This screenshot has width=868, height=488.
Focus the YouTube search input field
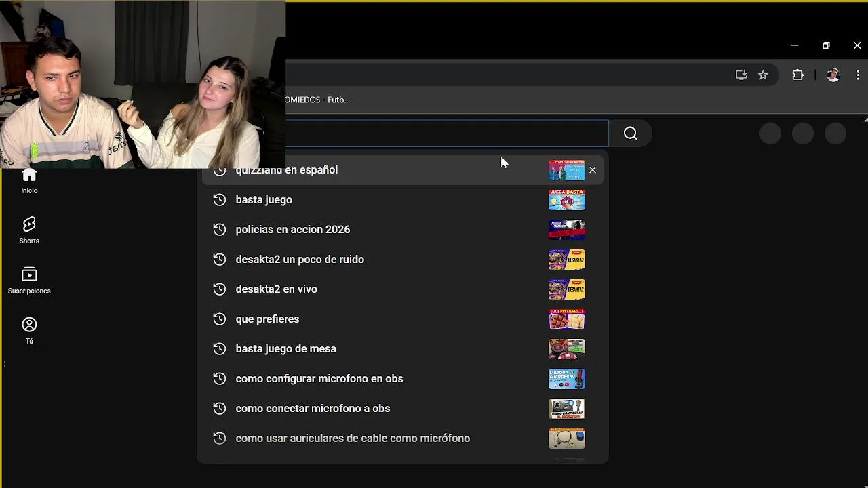coord(447,134)
